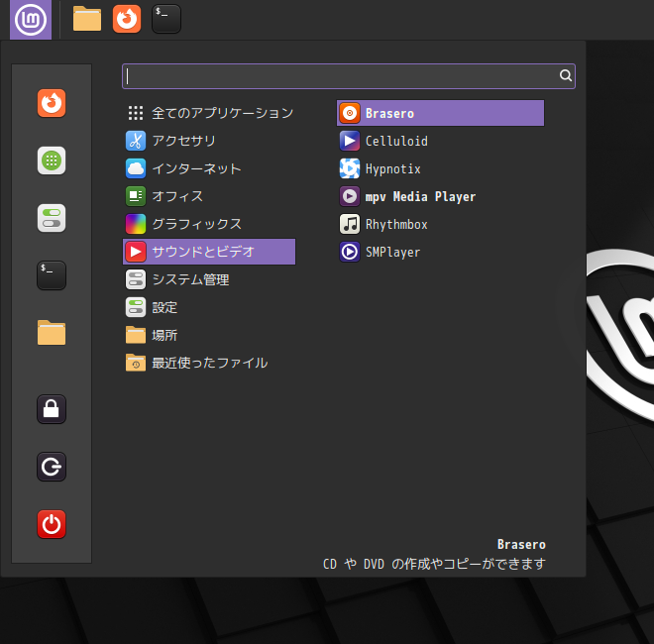Select the サウンドとビデオ category
This screenshot has height=644, width=654.
pyautogui.click(x=210, y=252)
